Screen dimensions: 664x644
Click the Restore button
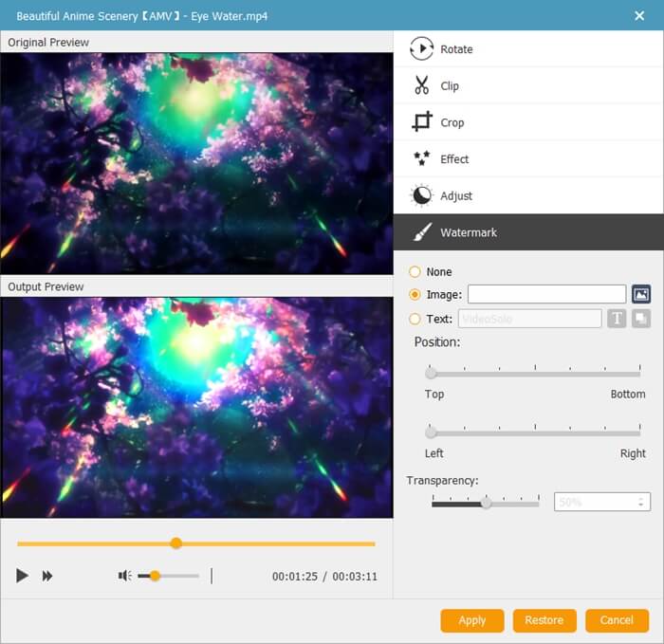point(544,620)
